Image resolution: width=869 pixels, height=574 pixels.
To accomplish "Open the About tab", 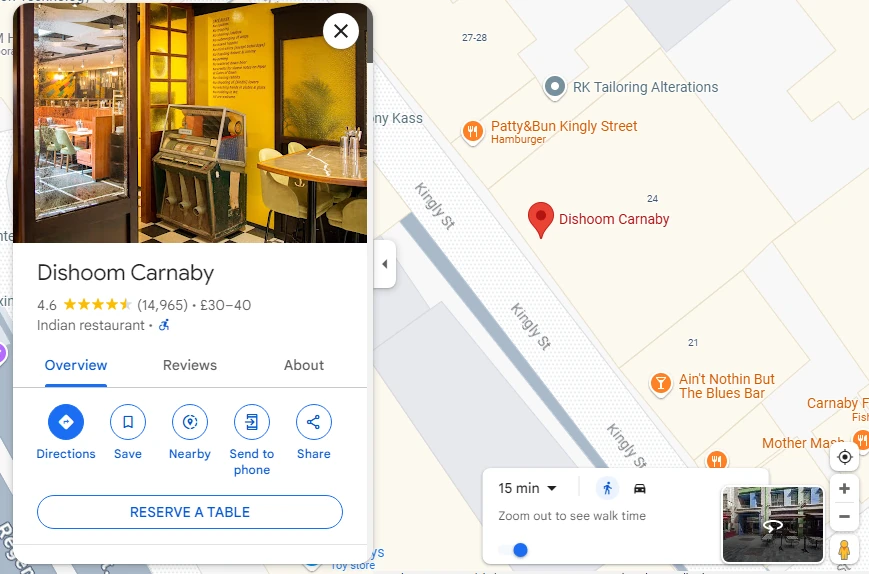I will pos(304,365).
